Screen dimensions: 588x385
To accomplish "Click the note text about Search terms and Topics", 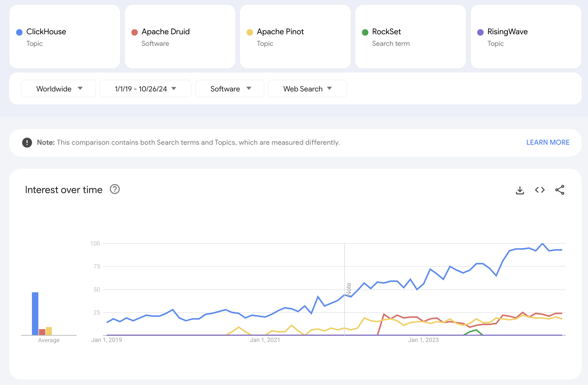I will [x=188, y=143].
